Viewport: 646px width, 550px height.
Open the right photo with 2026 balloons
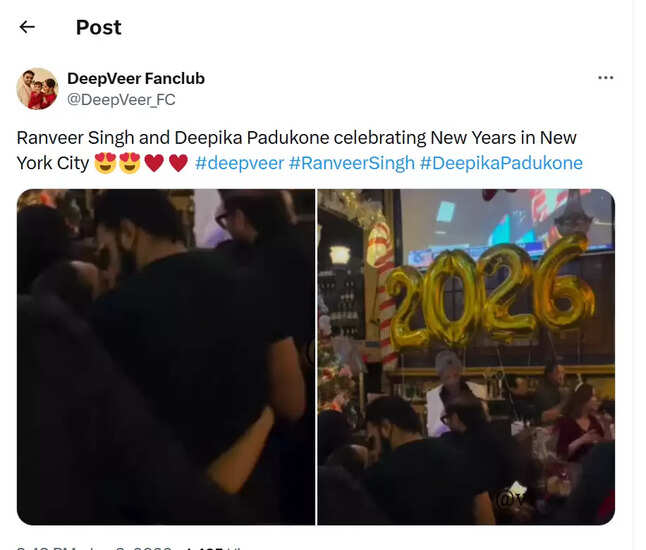[466, 357]
